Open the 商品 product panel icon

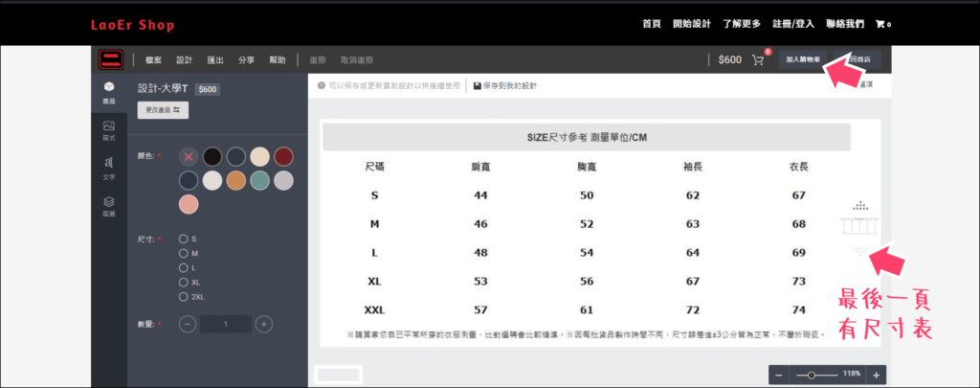(108, 92)
